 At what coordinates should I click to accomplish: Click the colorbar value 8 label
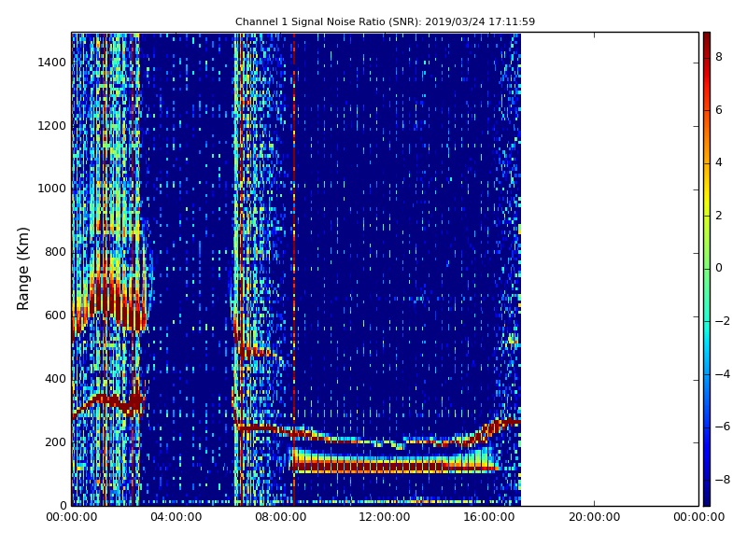click(x=719, y=57)
